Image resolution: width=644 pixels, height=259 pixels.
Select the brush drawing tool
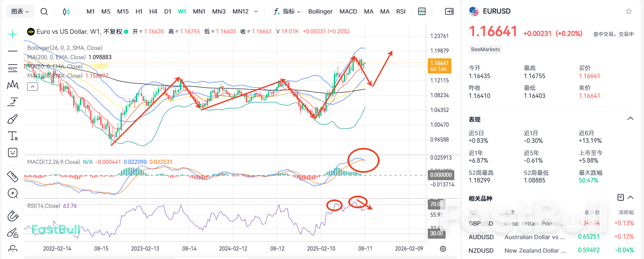coord(12,119)
